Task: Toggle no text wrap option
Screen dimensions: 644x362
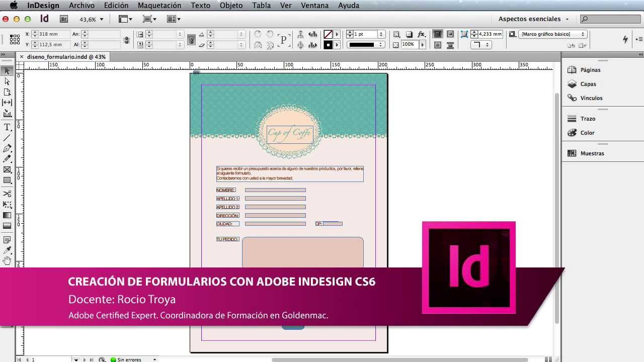Action: click(438, 34)
